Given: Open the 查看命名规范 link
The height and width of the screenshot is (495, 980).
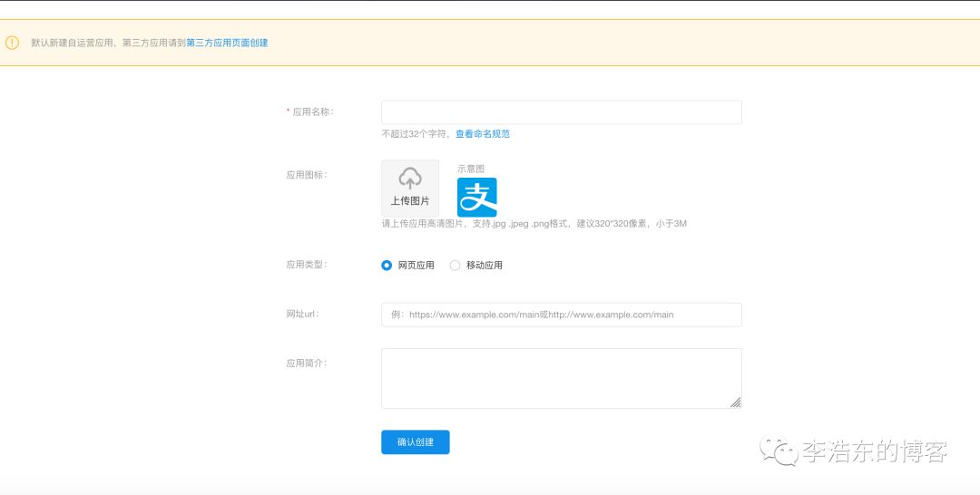Looking at the screenshot, I should [x=483, y=133].
